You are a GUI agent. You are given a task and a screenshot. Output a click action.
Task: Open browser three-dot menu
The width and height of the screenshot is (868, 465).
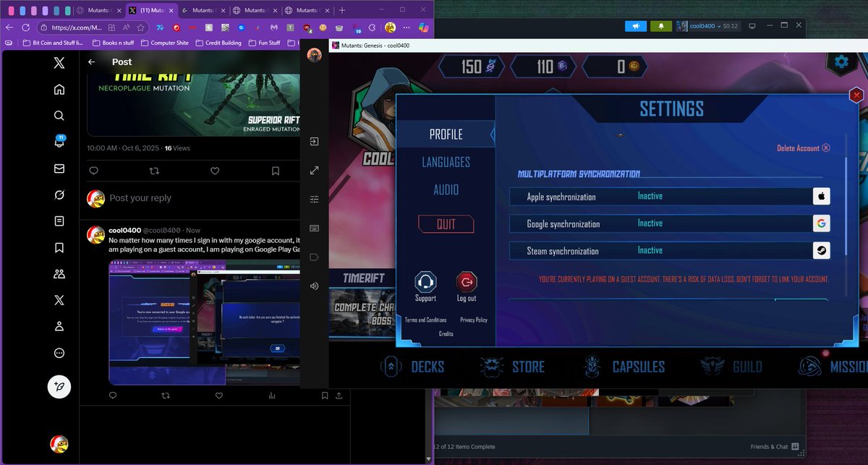tap(407, 27)
